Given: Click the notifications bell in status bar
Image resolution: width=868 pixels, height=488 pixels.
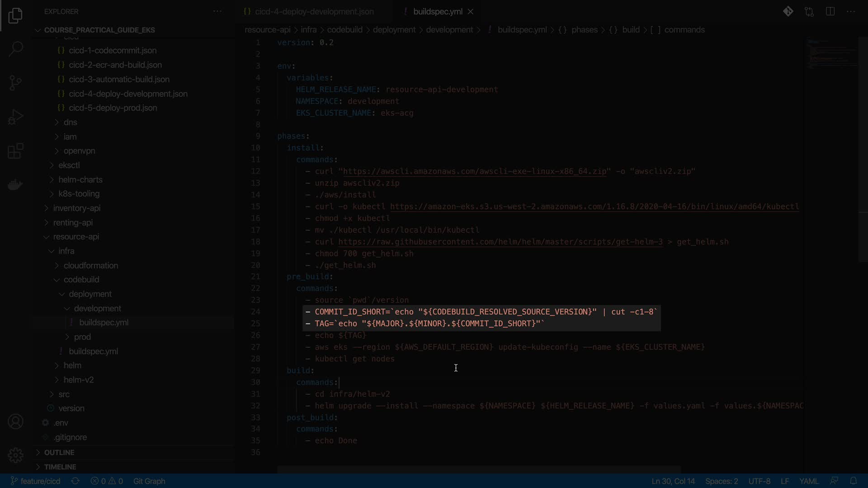Looking at the screenshot, I should tap(853, 481).
